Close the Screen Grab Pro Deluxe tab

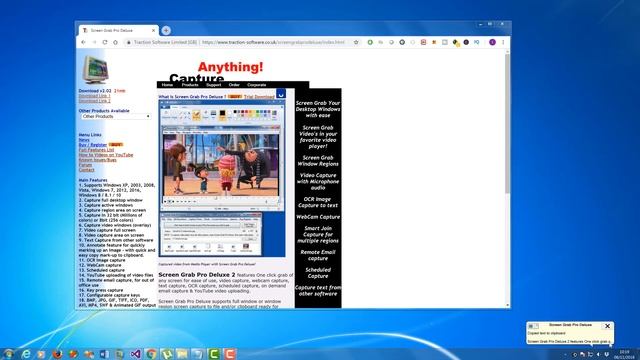[153, 30]
